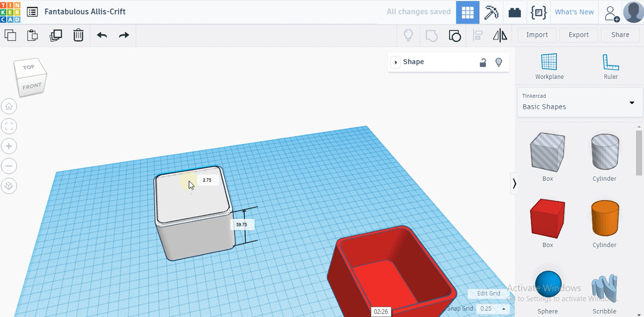Zoom out with the minus button
Screen dimensions: 644x317
tap(9, 166)
